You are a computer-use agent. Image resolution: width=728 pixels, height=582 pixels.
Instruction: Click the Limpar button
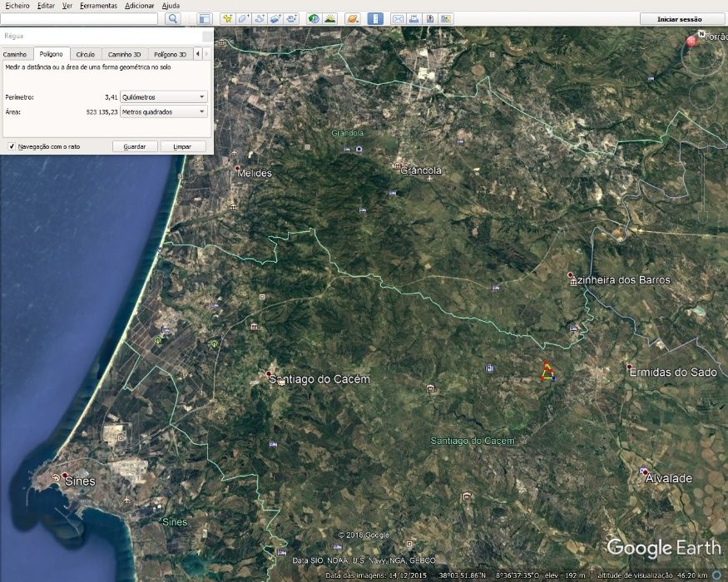point(182,146)
